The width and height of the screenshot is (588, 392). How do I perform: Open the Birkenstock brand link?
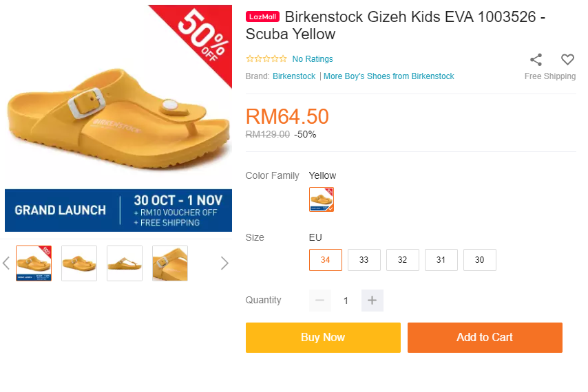click(294, 76)
